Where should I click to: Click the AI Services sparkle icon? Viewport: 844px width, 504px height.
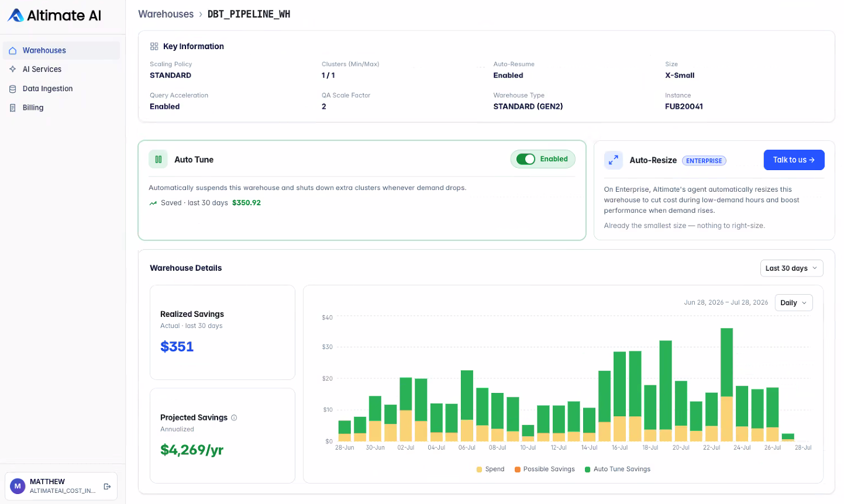[x=13, y=69]
